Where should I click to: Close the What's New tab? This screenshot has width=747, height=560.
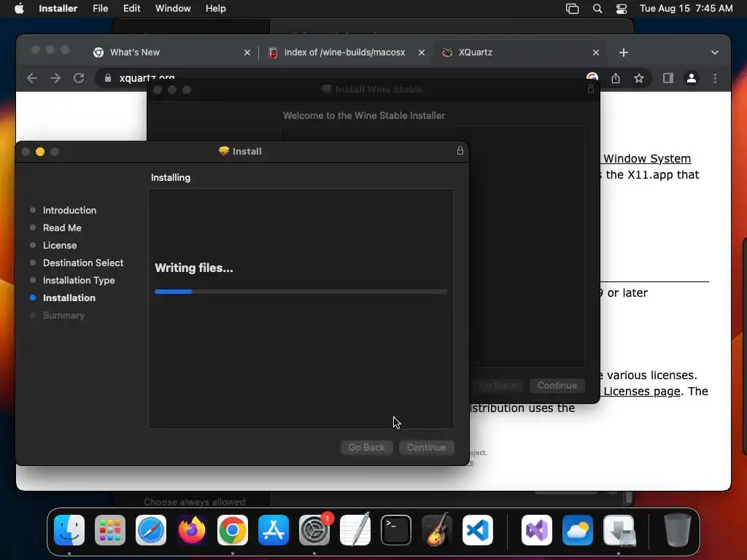247,52
